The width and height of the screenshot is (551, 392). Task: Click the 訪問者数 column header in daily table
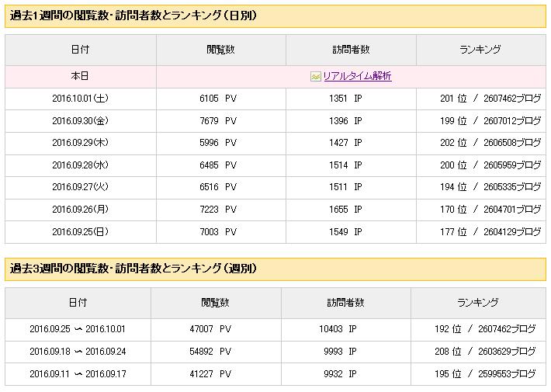coord(351,50)
